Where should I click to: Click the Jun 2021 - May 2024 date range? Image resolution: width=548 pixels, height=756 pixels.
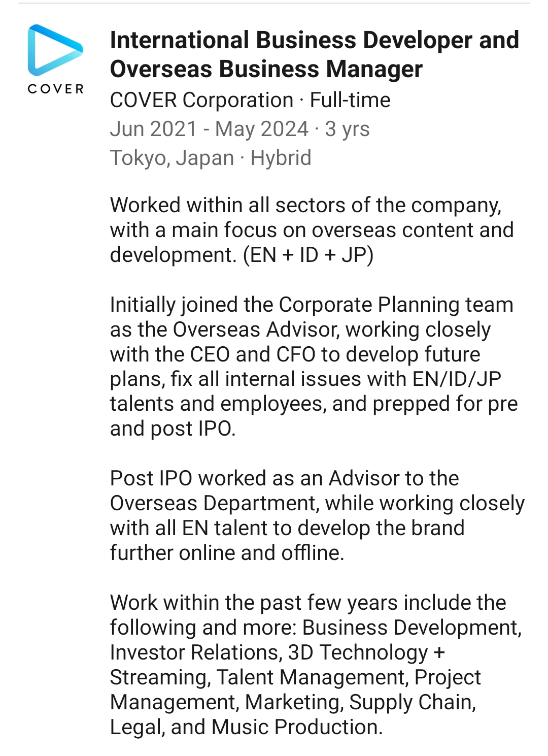click(209, 129)
